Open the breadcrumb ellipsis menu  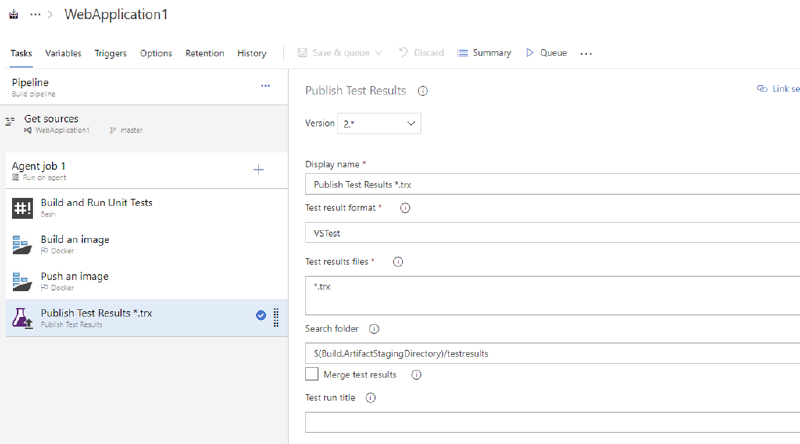tap(35, 15)
